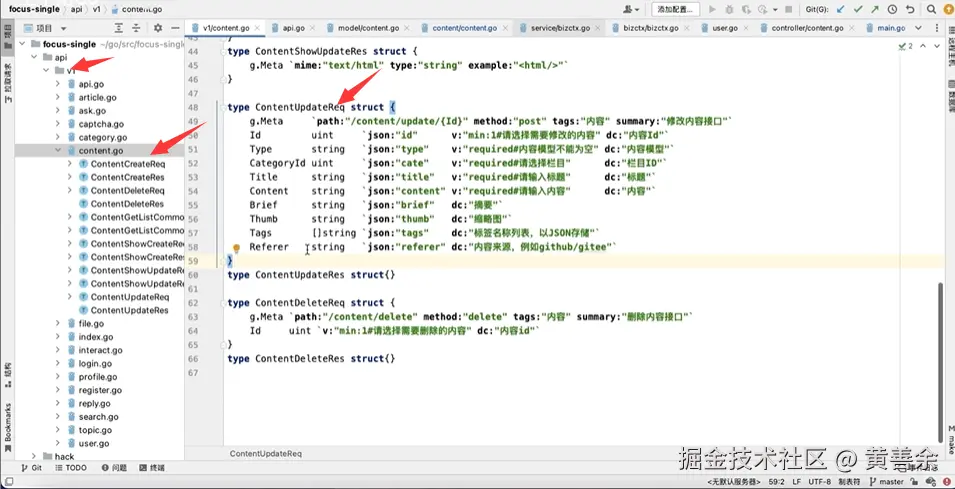Click the master branch status widget
This screenshot has height=489, width=955.
[886, 482]
